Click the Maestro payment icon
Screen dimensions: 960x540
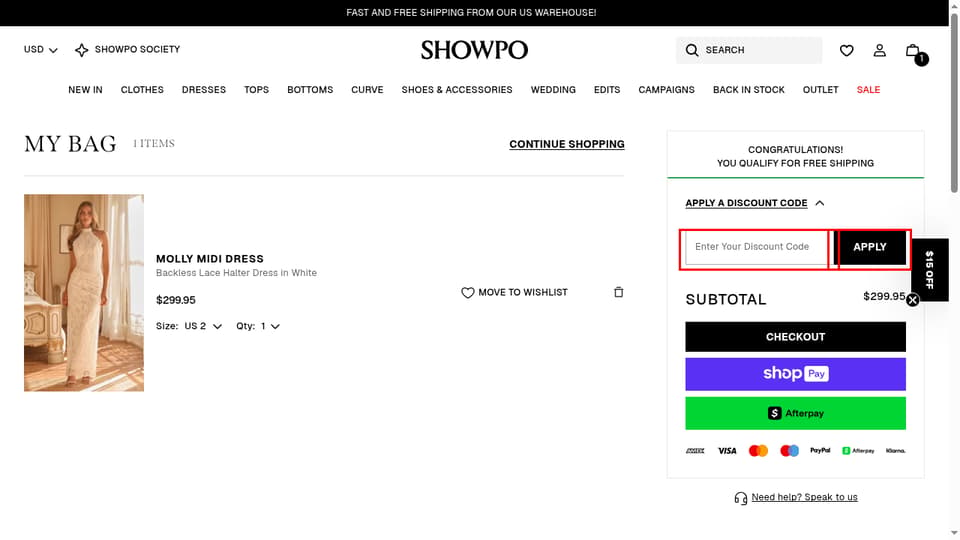[789, 451]
